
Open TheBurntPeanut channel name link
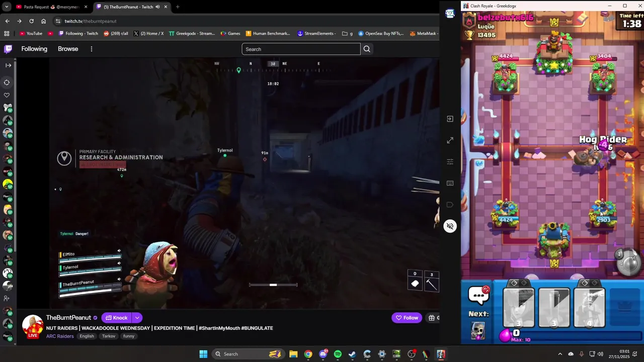click(x=68, y=318)
